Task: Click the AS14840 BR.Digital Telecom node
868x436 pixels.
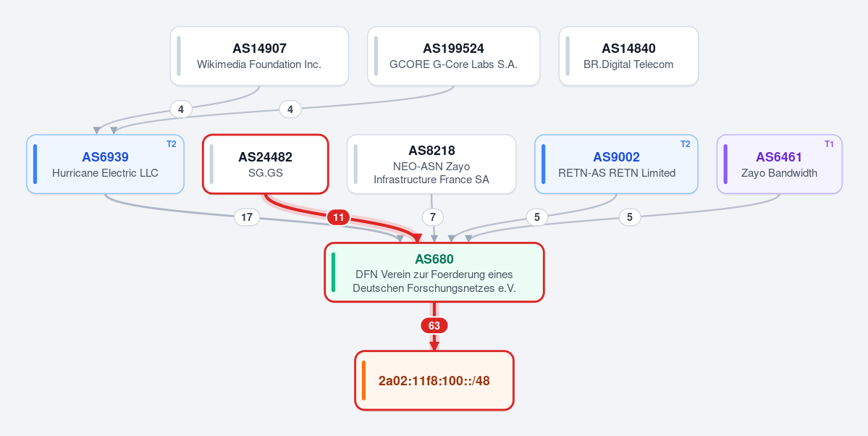Action: point(628,56)
